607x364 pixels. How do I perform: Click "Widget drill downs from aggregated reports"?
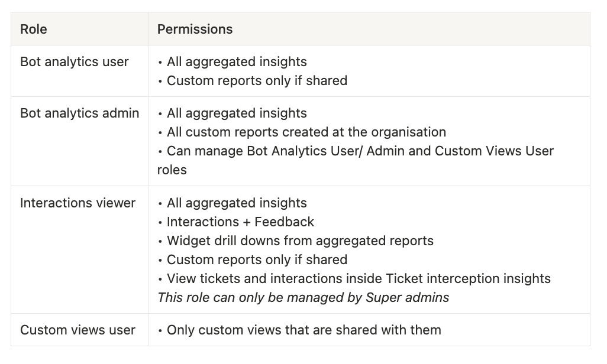(x=300, y=241)
